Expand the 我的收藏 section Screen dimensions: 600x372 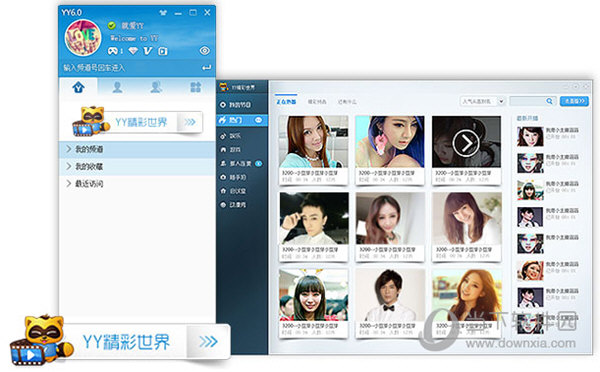[137, 166]
